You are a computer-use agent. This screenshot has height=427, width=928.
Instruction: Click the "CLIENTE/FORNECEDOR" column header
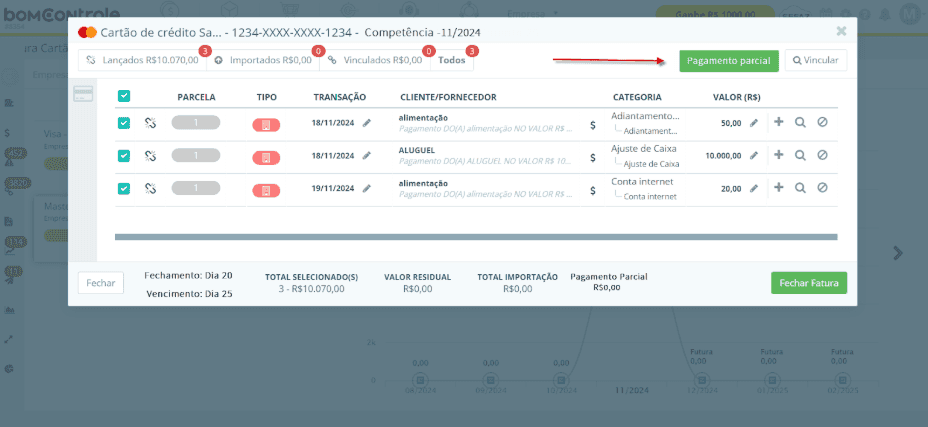click(x=448, y=97)
